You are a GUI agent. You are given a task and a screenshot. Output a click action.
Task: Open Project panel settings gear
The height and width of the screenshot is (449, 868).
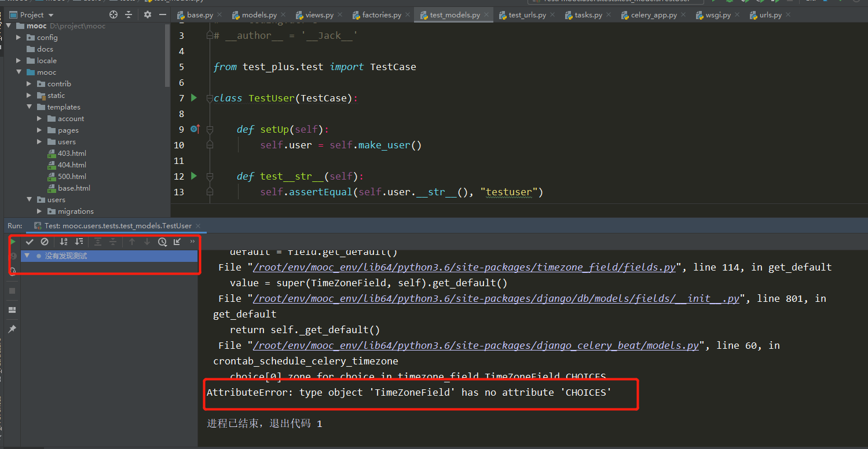148,14
